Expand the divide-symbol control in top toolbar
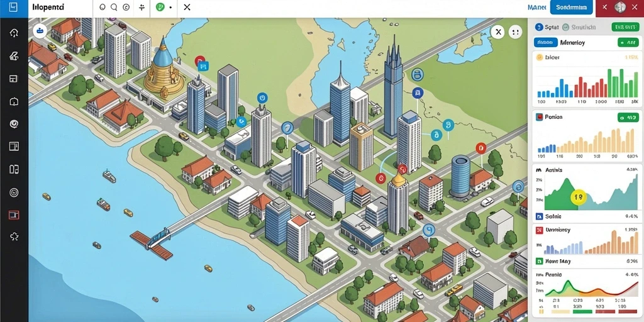 (142, 8)
